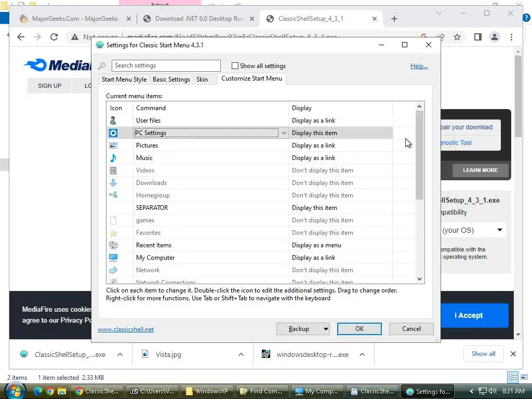This screenshot has width=532, height=399.
Task: Open the PC Settings command dropdown
Action: (284, 133)
